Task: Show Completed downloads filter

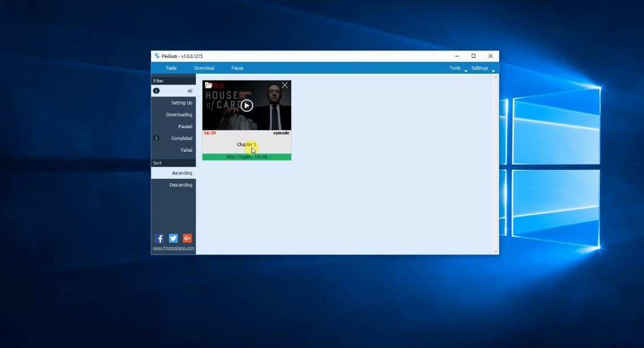Action: pyautogui.click(x=173, y=138)
